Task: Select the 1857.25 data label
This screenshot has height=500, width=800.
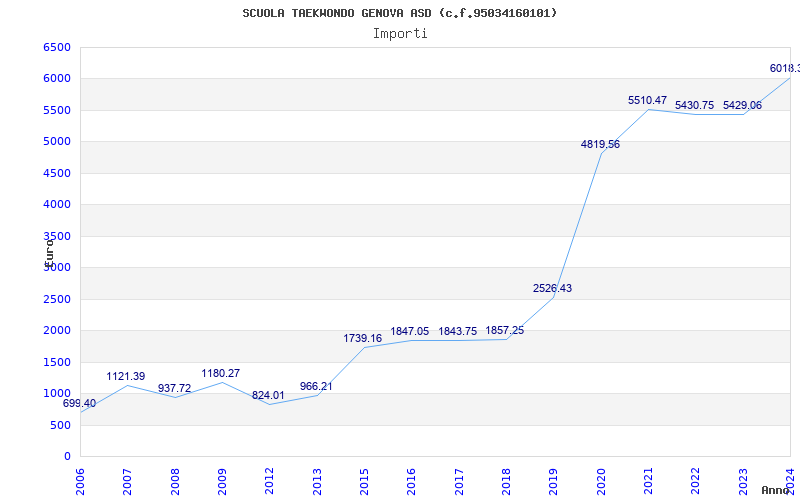Action: coord(505,331)
